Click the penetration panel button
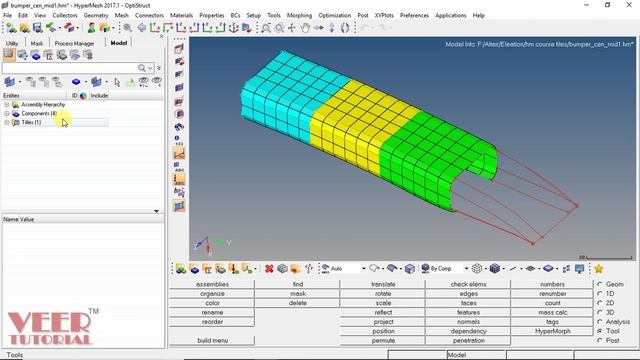This screenshot has height=360, width=640. 469,340
